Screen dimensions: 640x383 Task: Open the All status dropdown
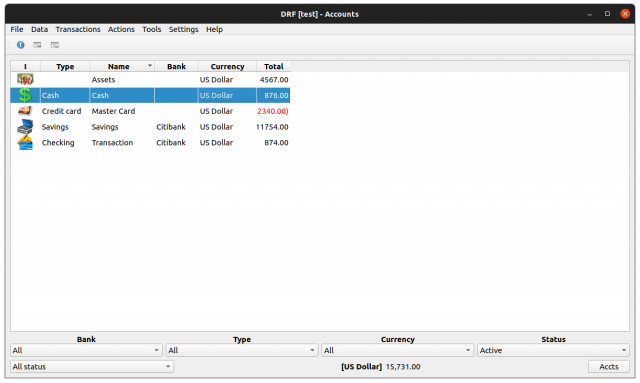coord(92,367)
